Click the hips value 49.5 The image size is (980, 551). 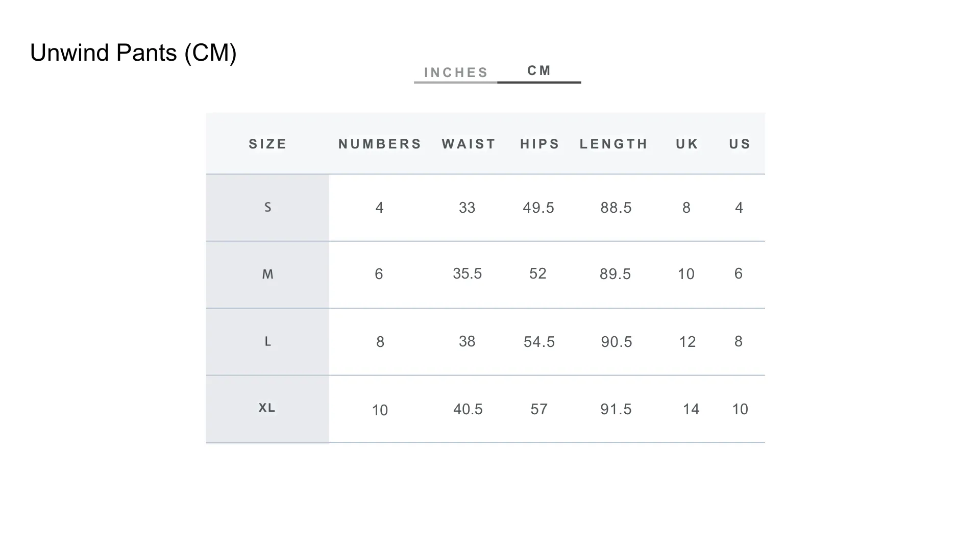[538, 208]
